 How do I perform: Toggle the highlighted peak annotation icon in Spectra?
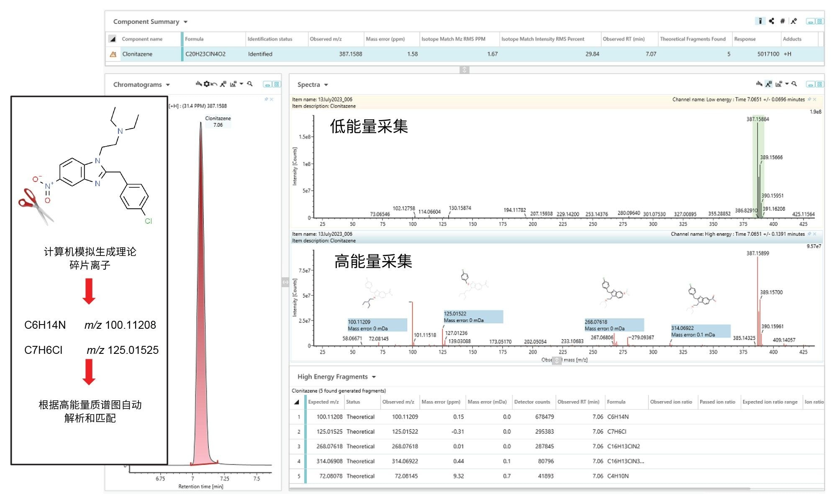pos(769,84)
